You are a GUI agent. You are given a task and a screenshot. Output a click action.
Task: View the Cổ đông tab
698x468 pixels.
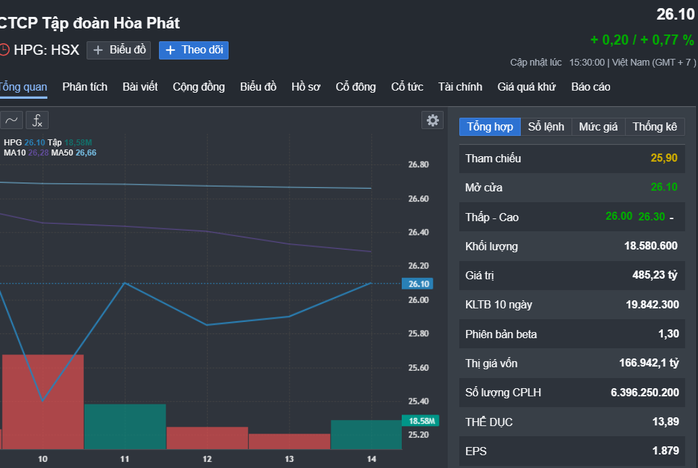[x=356, y=87]
